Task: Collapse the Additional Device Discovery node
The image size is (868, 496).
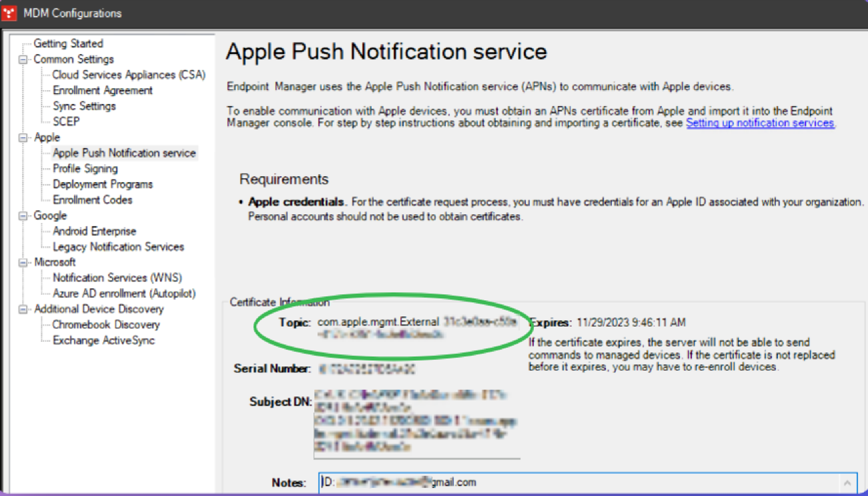Action: click(25, 309)
